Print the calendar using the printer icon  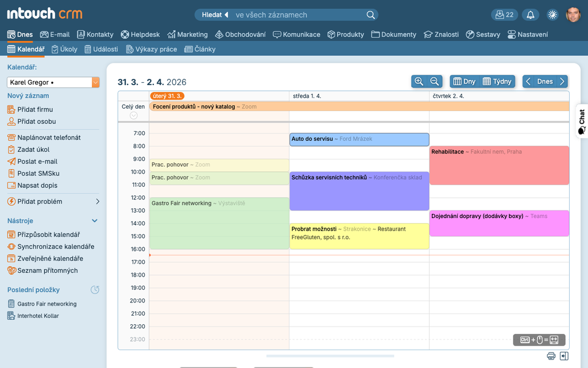click(x=551, y=355)
